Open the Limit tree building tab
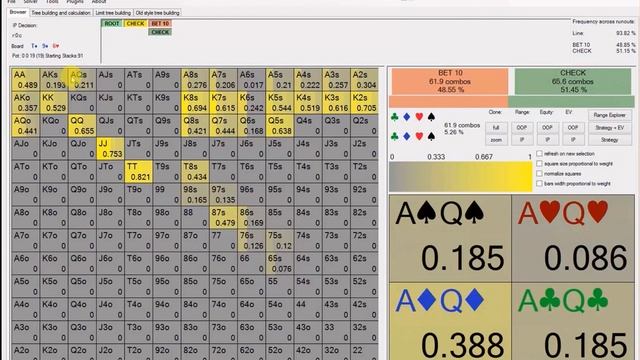This screenshot has width=640, height=360. click(113, 13)
